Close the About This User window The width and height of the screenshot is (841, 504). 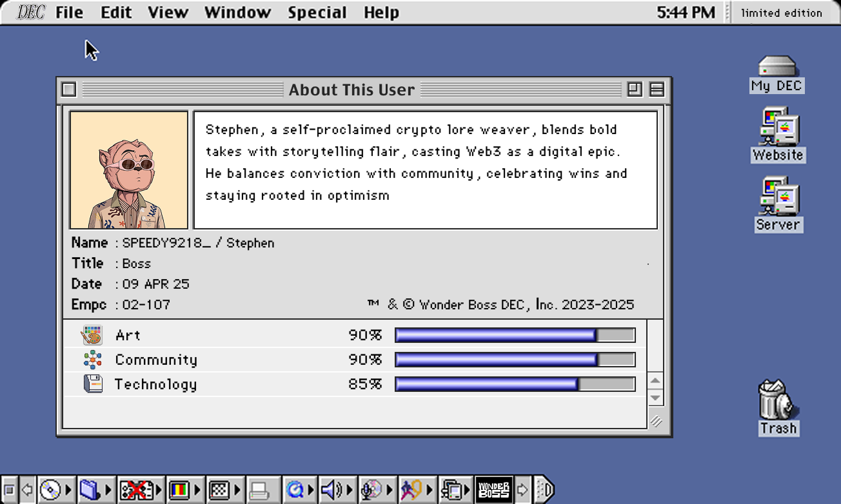[x=69, y=90]
